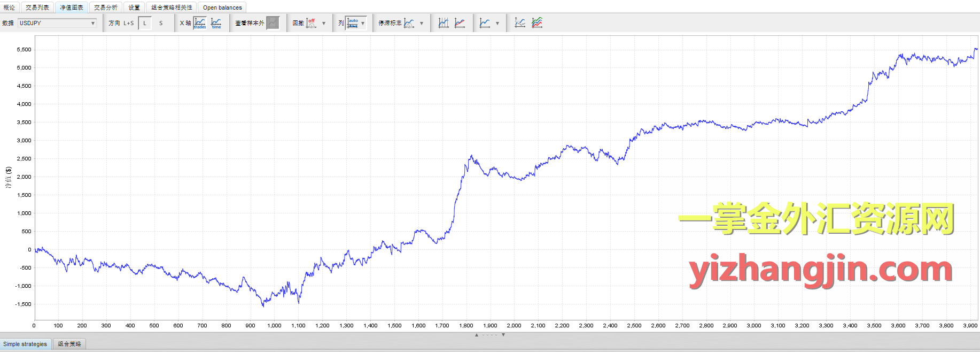Click the 净值 ($) axis title
This screenshot has height=352, width=980.
click(x=8, y=177)
